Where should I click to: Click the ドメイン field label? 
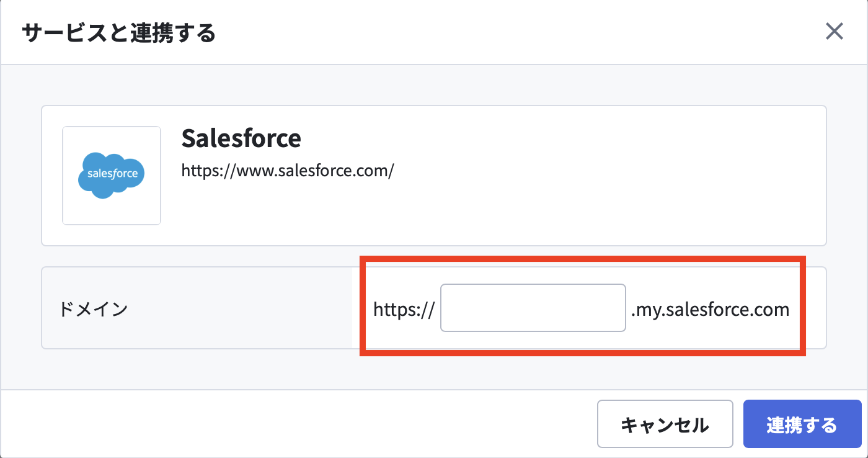[x=94, y=308]
